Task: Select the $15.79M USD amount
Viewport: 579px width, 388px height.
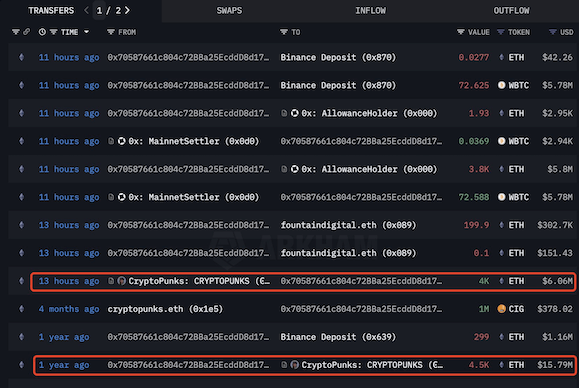Action: click(555, 365)
